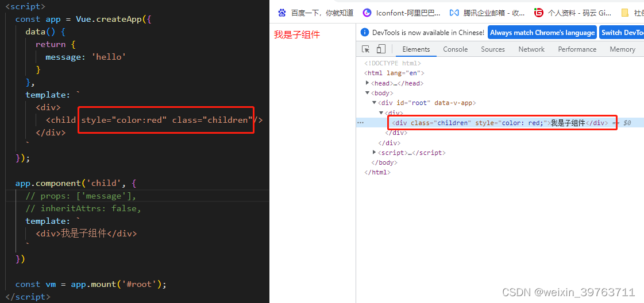The image size is (644, 303).
Task: Click the data() { code line
Action: [45, 32]
